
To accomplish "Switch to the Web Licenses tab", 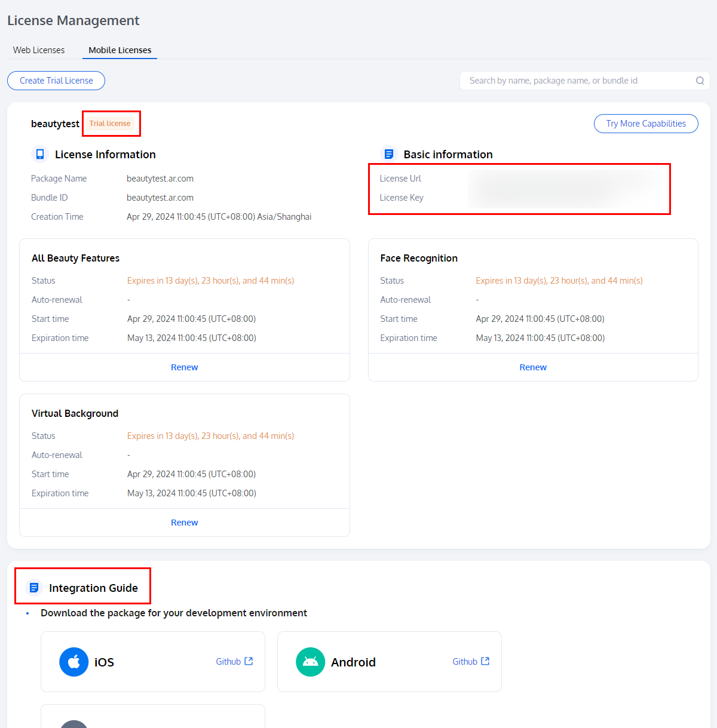I will click(39, 50).
